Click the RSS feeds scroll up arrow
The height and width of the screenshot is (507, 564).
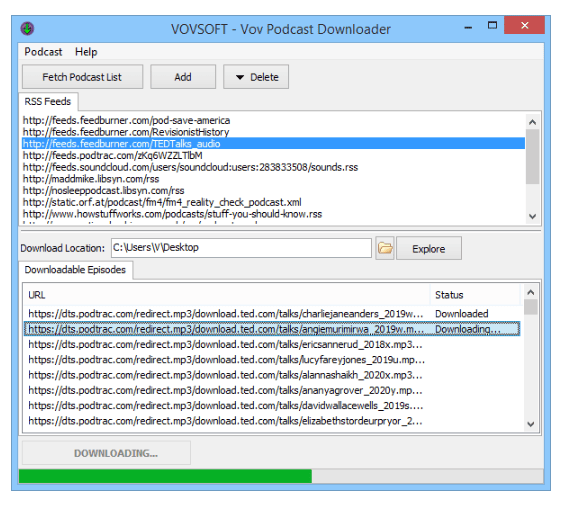(532, 122)
